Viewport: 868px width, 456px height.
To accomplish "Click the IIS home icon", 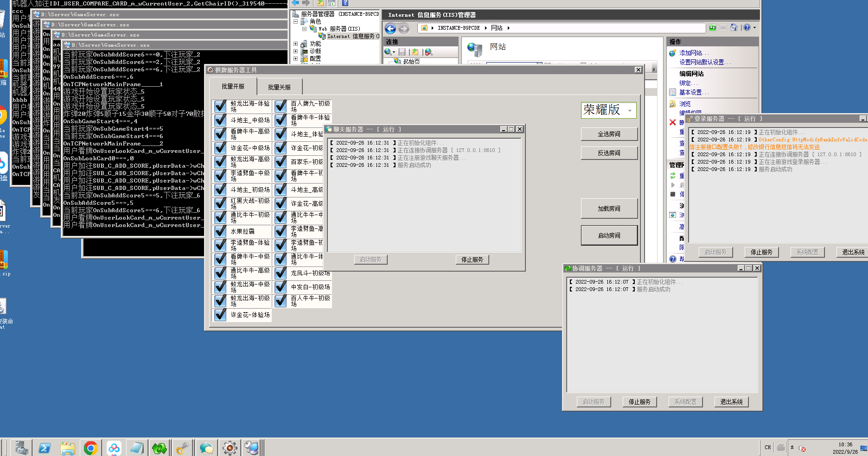I will (x=734, y=28).
